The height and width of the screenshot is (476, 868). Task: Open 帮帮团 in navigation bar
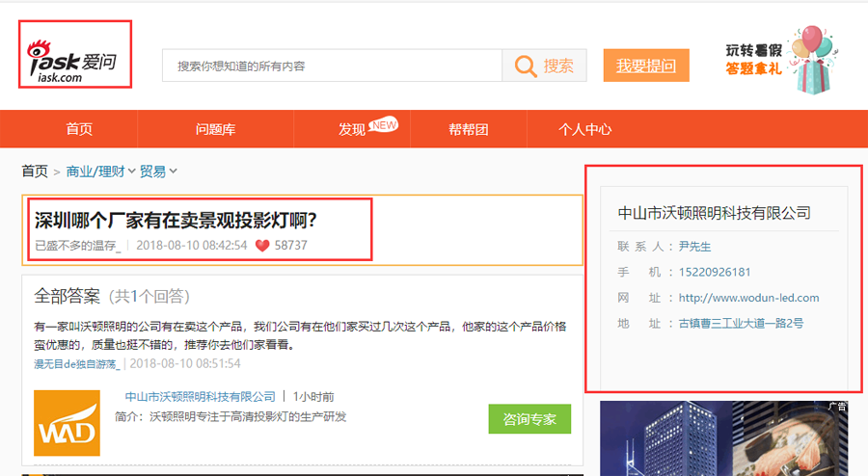[x=469, y=129]
